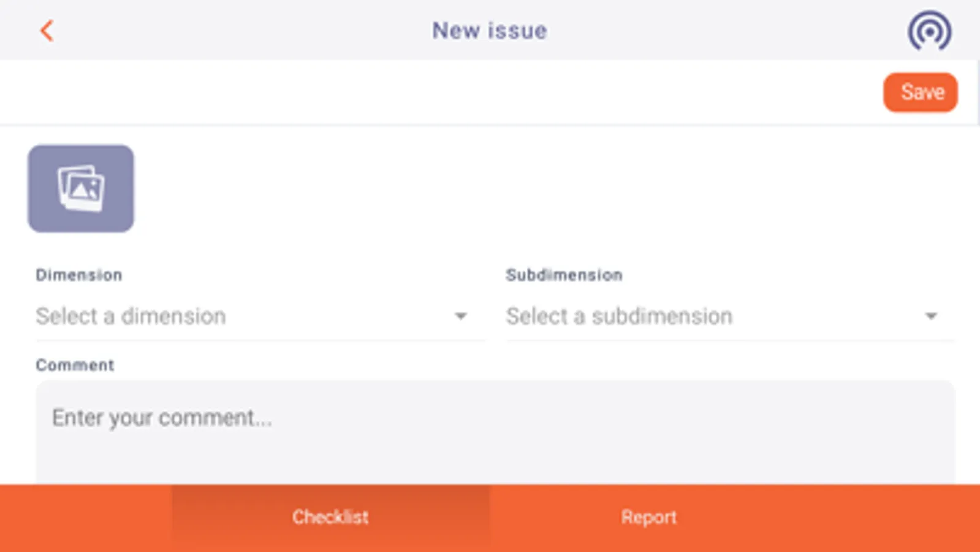Expand the Dimension dropdown arrow
Screen dimensions: 980x552
460,316
